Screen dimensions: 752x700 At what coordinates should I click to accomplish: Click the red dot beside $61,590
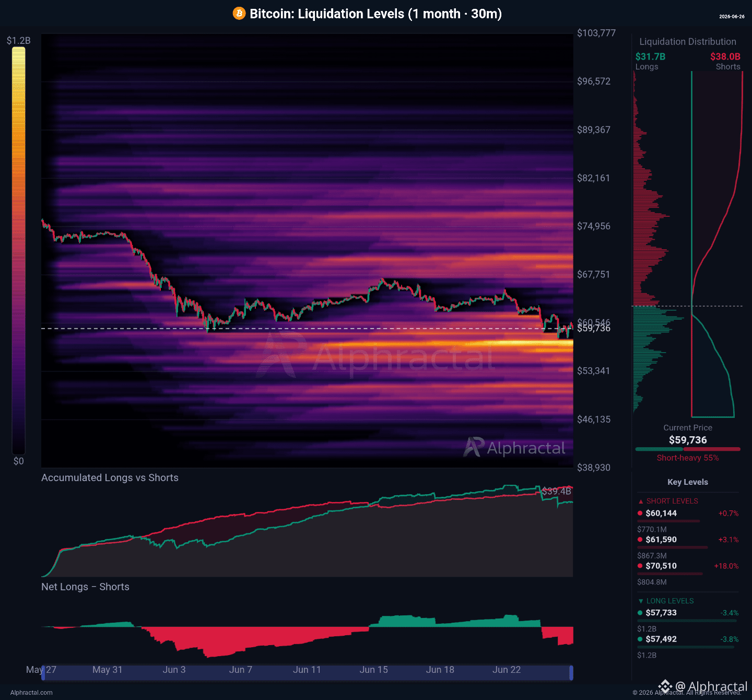[640, 539]
